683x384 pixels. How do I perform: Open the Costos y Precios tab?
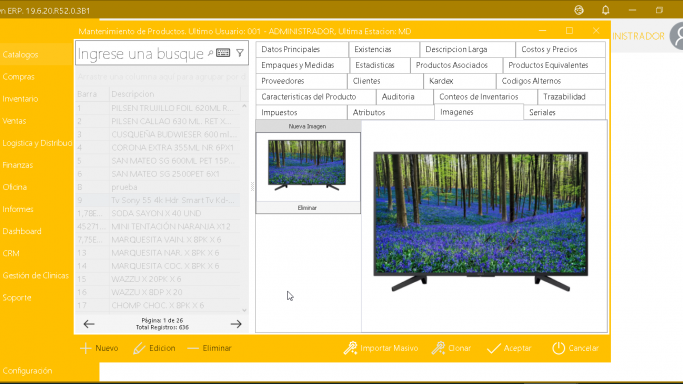[x=561, y=49]
